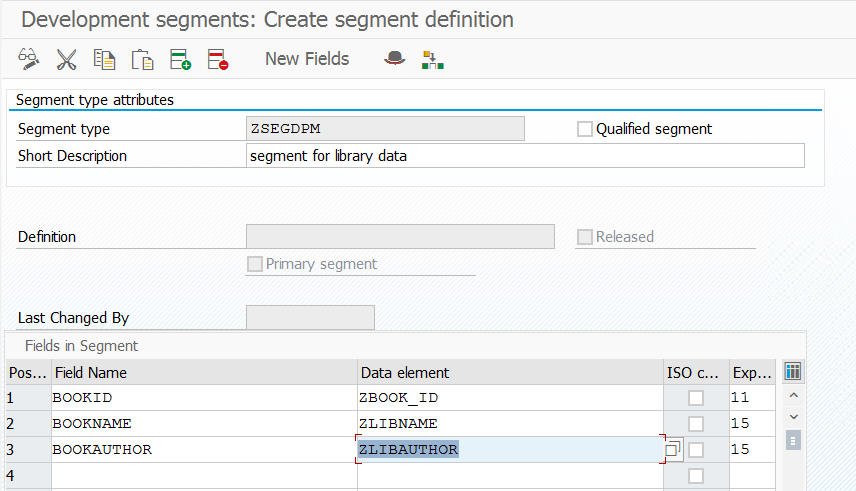Open value help for ZLIBAUTHOR data element
This screenshot has width=856, height=491.
[x=673, y=450]
